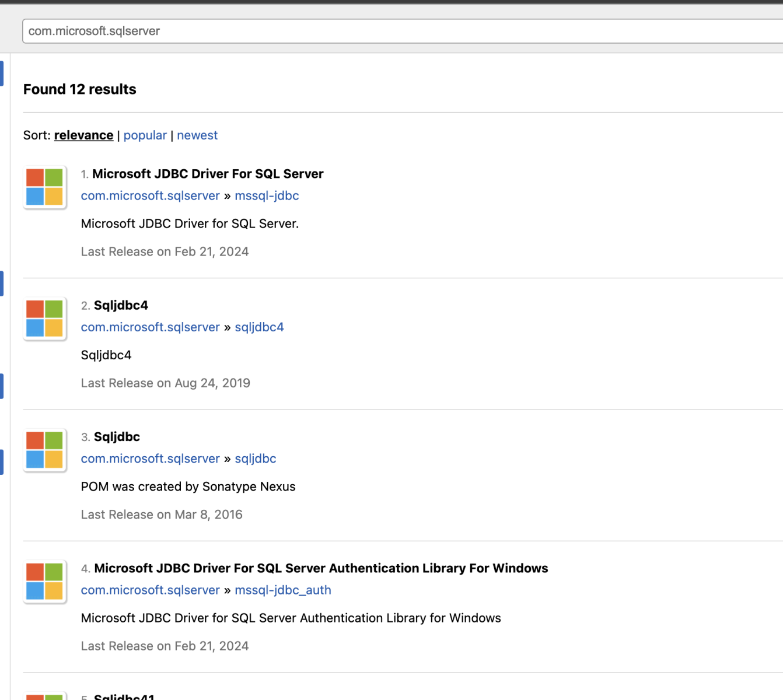Click result 1 'Last Release on Feb 21, 2024' text
Image resolution: width=783 pixels, height=700 pixels.
(x=165, y=252)
